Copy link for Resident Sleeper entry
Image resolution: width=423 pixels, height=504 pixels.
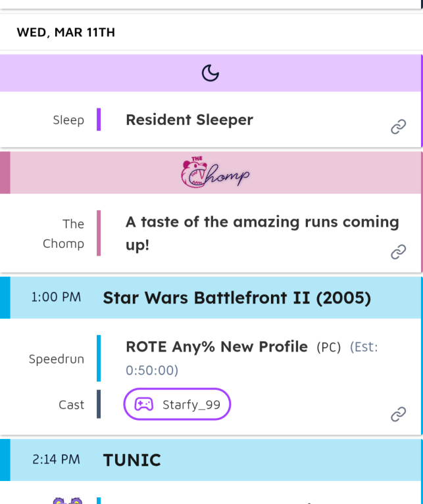[x=398, y=127]
